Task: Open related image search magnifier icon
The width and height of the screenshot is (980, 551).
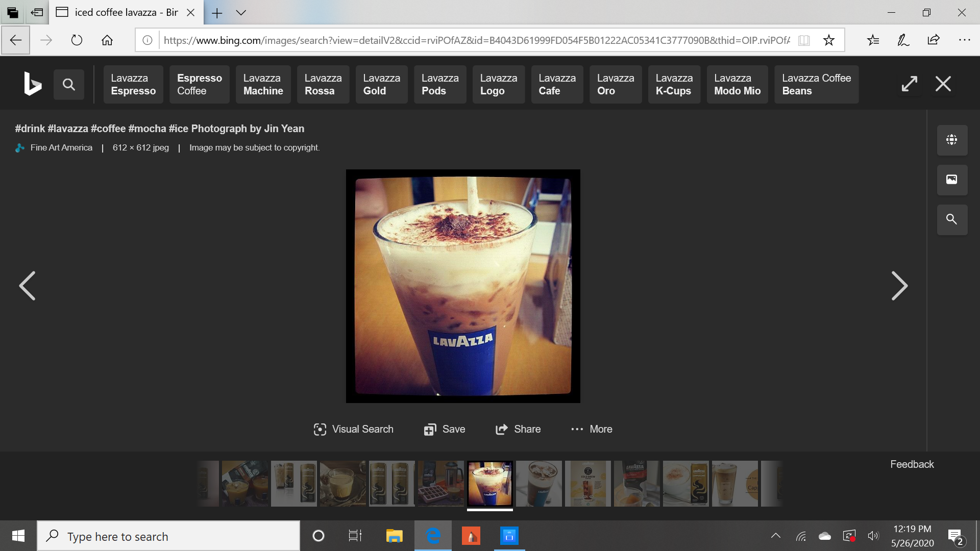Action: pos(951,219)
